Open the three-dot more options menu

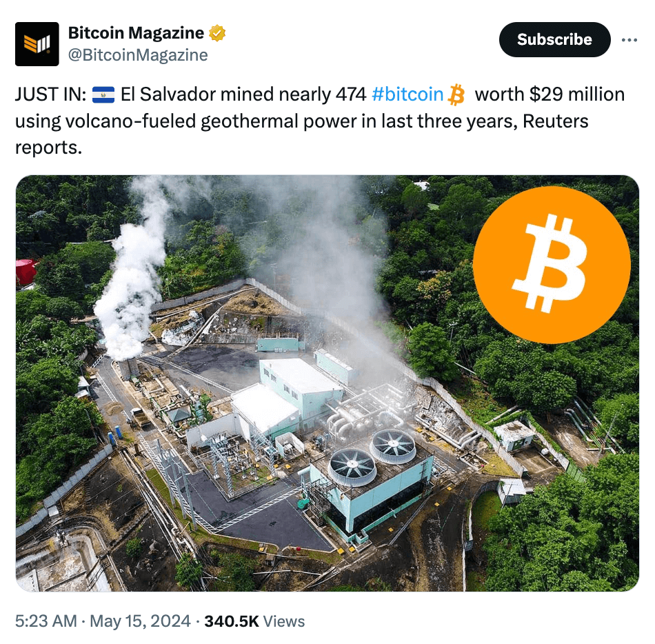(x=630, y=40)
